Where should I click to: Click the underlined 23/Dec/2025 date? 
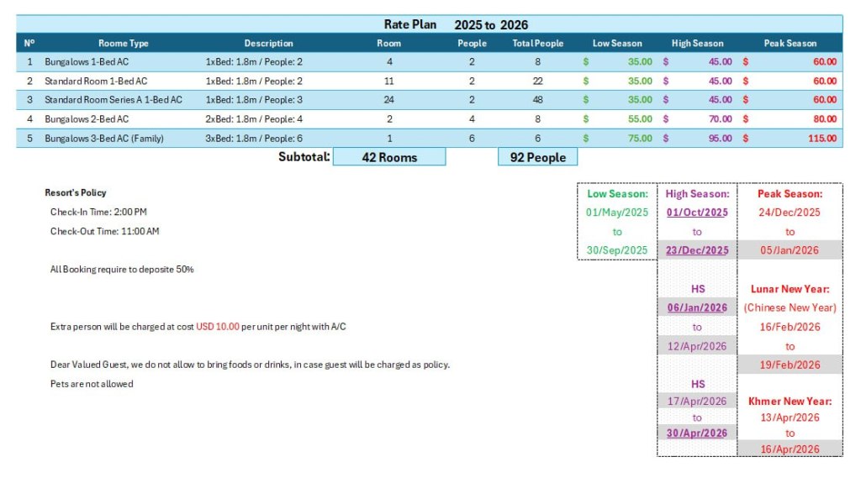click(697, 250)
